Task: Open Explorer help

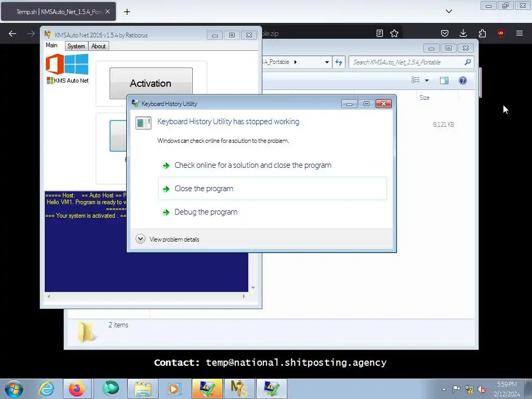Action: point(463,81)
